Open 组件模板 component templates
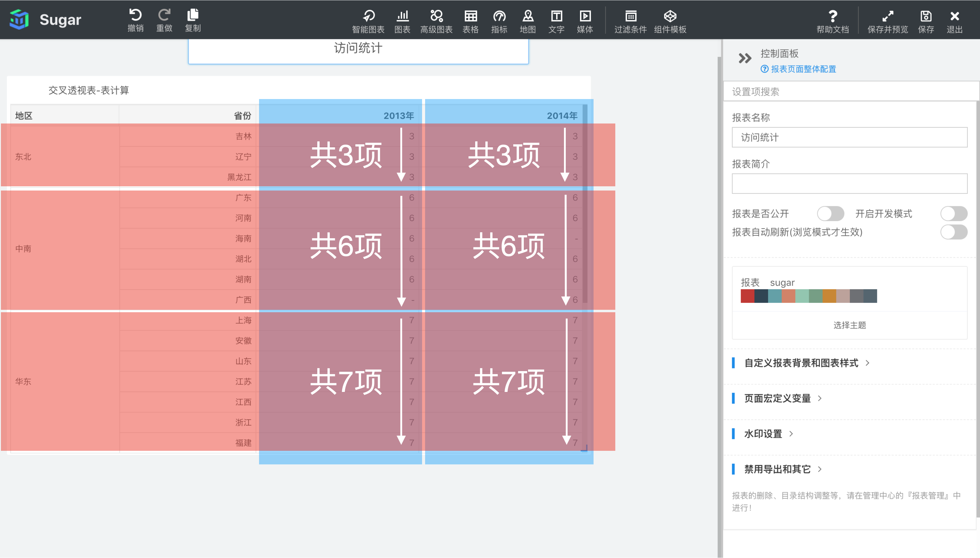The height and width of the screenshot is (558, 980). (x=670, y=21)
